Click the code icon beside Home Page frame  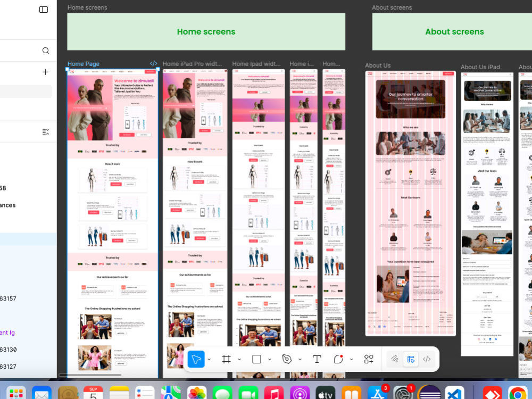coord(153,63)
